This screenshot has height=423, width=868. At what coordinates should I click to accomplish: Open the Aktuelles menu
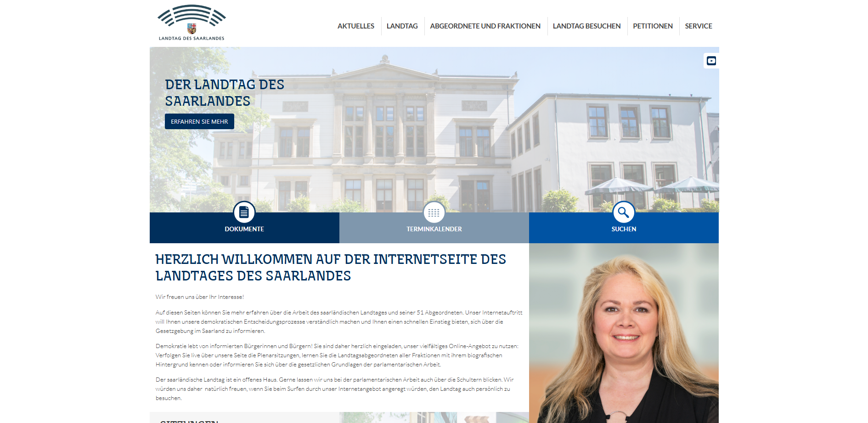(355, 26)
